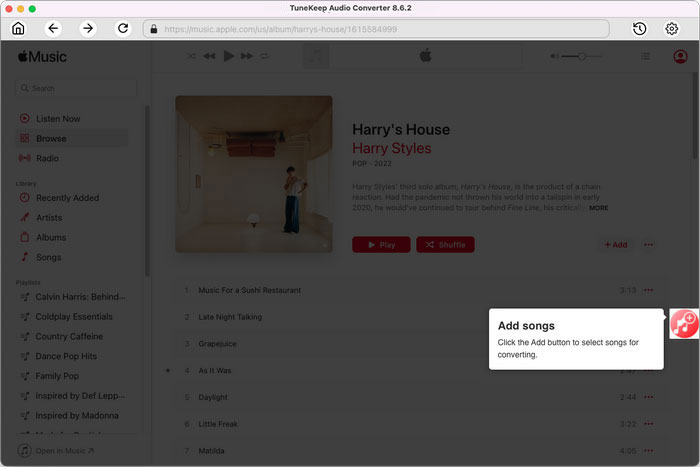Open more options for Daylight

pyautogui.click(x=648, y=397)
